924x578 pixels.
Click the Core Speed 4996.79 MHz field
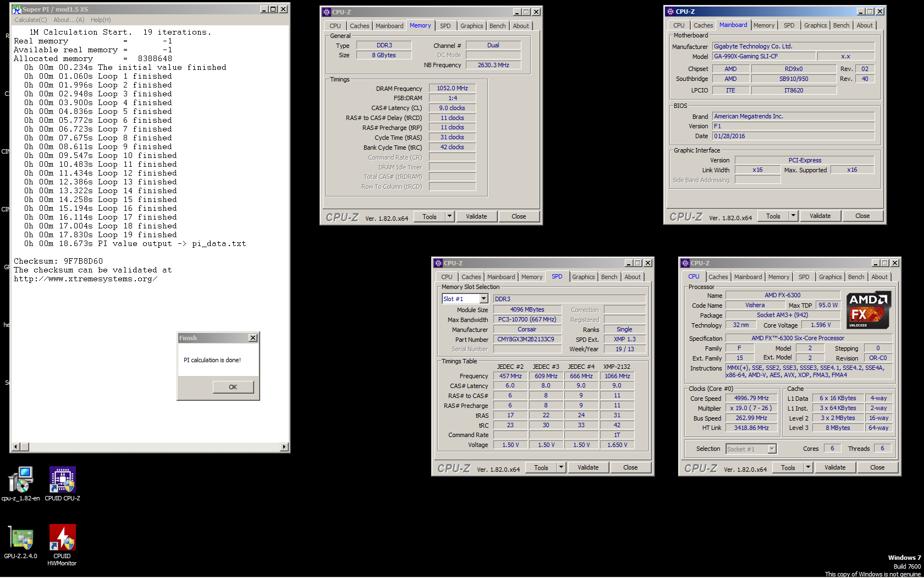[x=751, y=398]
